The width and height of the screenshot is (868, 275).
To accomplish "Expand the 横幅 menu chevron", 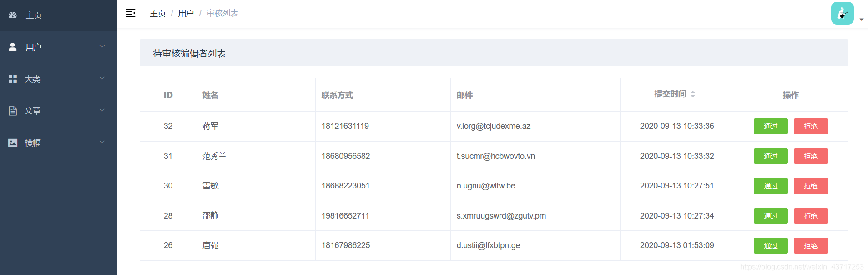I will click(x=102, y=142).
